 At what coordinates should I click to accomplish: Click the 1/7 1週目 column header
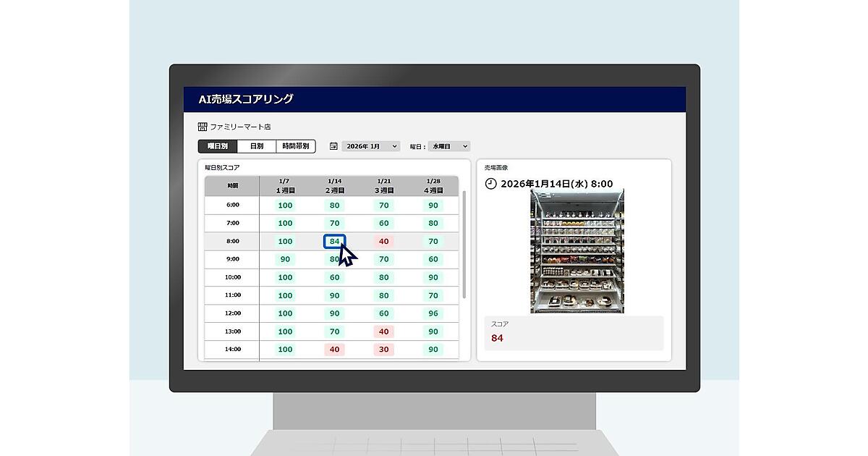coord(285,186)
